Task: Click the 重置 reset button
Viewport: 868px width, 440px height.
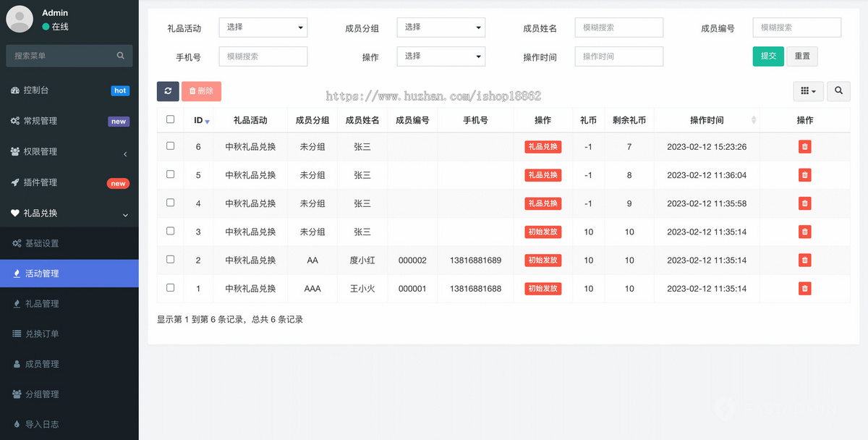Action: coord(802,56)
